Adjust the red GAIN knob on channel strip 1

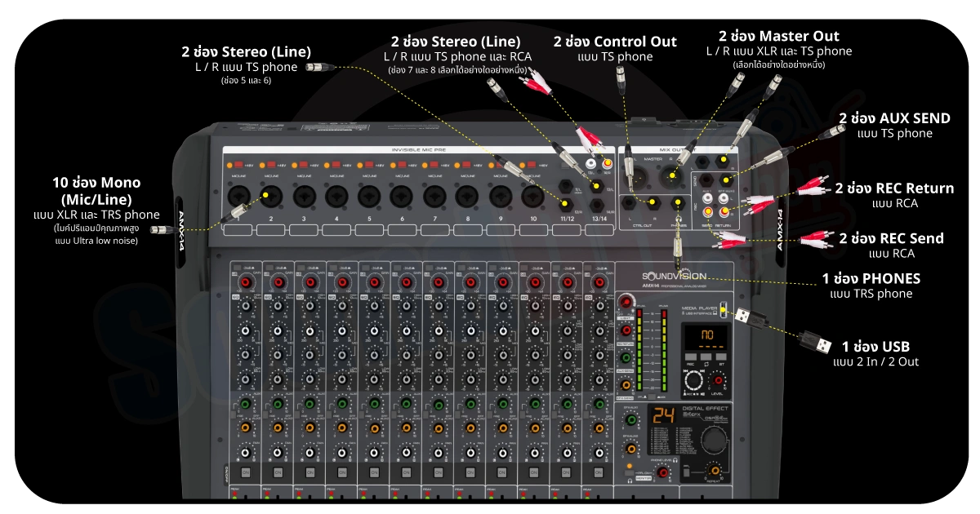tap(246, 282)
